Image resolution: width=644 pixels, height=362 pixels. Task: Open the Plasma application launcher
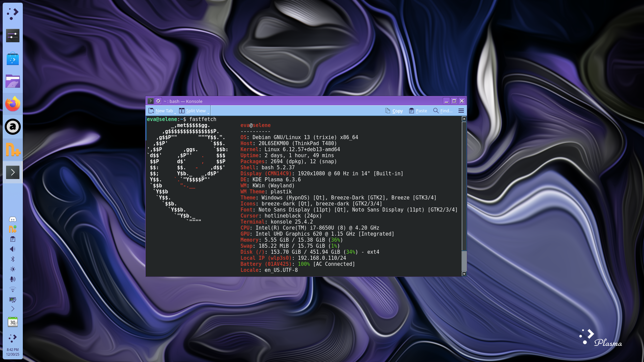click(13, 14)
